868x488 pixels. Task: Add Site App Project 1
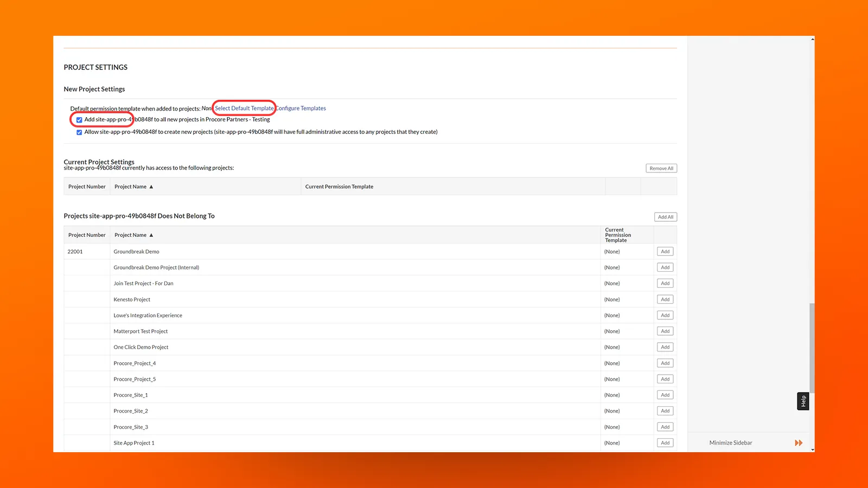pyautogui.click(x=665, y=442)
